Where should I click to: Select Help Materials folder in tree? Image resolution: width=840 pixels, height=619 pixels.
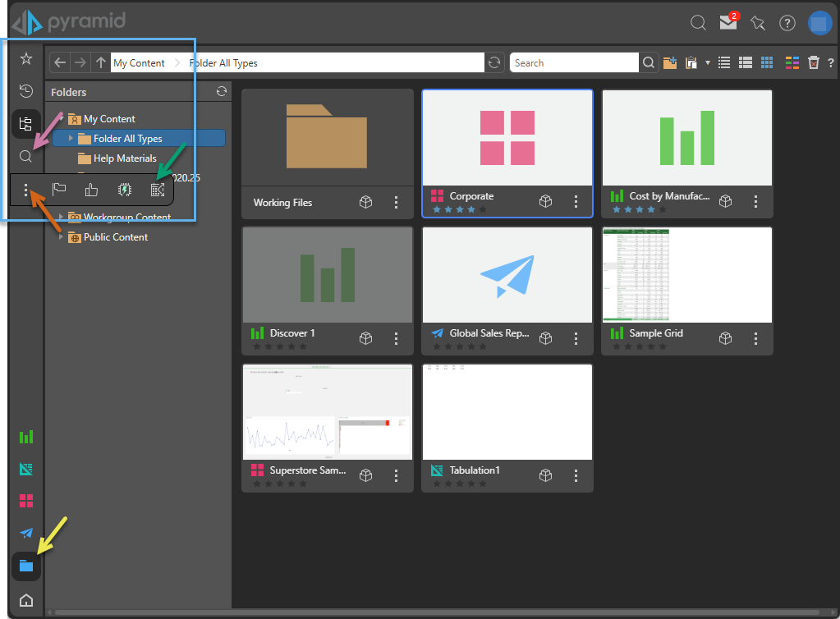[x=124, y=158]
